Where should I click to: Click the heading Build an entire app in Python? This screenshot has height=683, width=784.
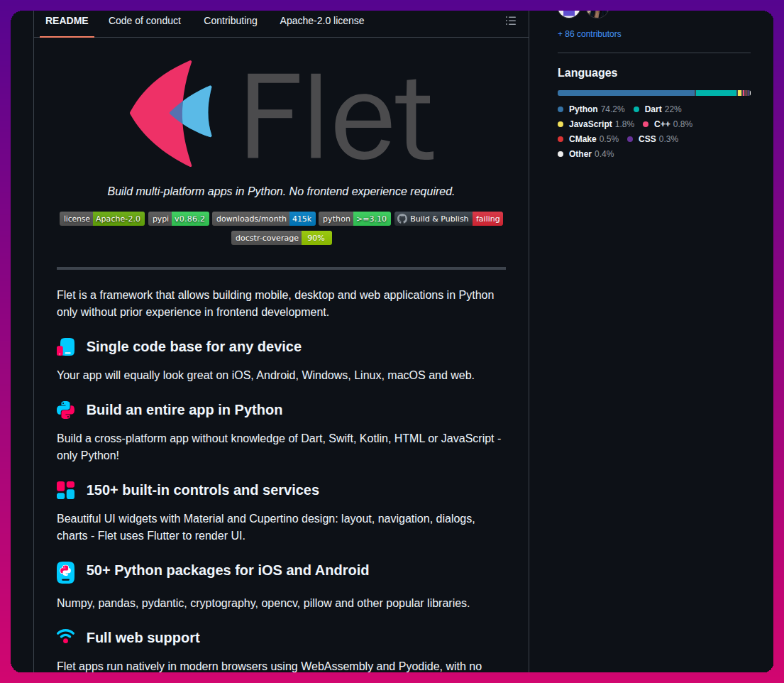click(184, 410)
